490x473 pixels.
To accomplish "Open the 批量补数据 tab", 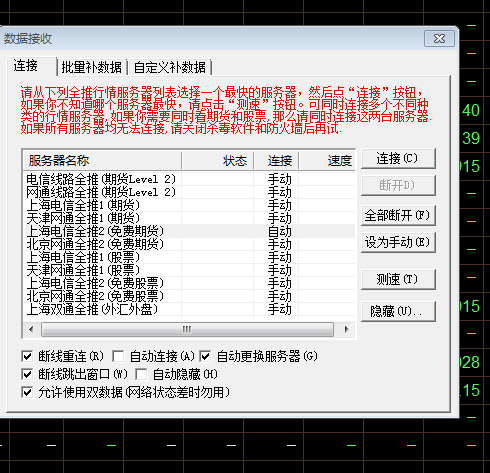I will click(x=92, y=67).
